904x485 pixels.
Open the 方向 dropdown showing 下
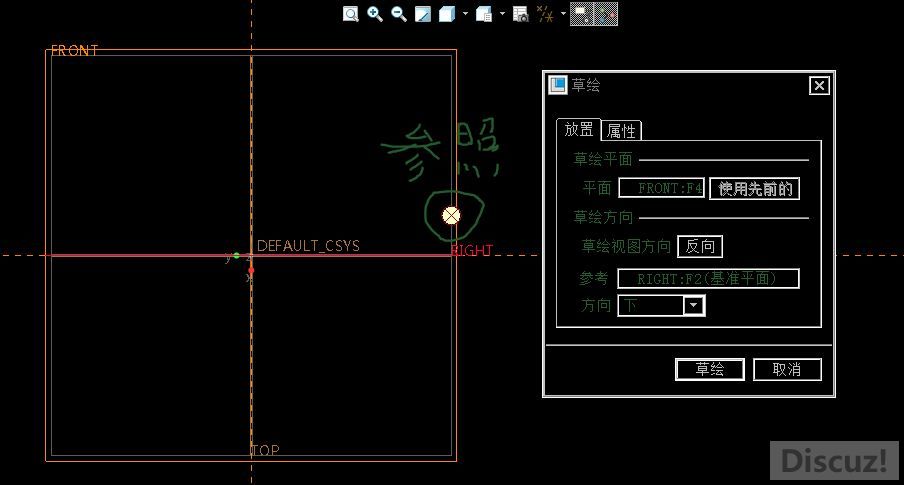(x=661, y=305)
